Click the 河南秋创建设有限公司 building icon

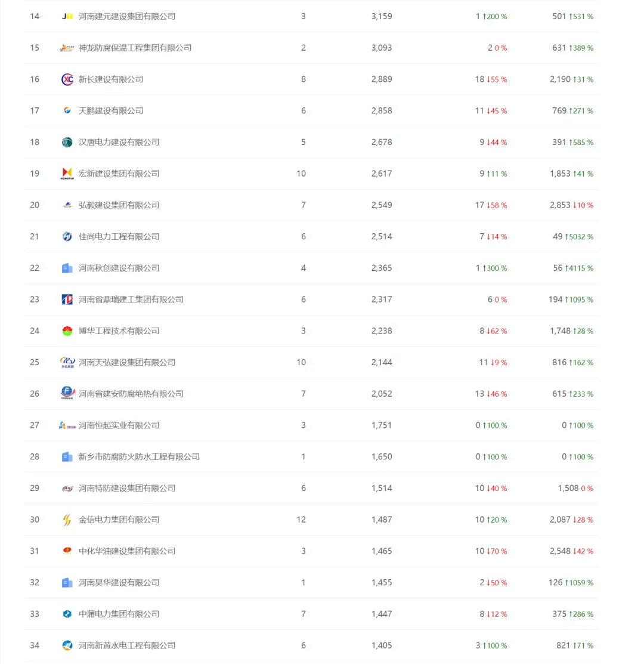67,268
